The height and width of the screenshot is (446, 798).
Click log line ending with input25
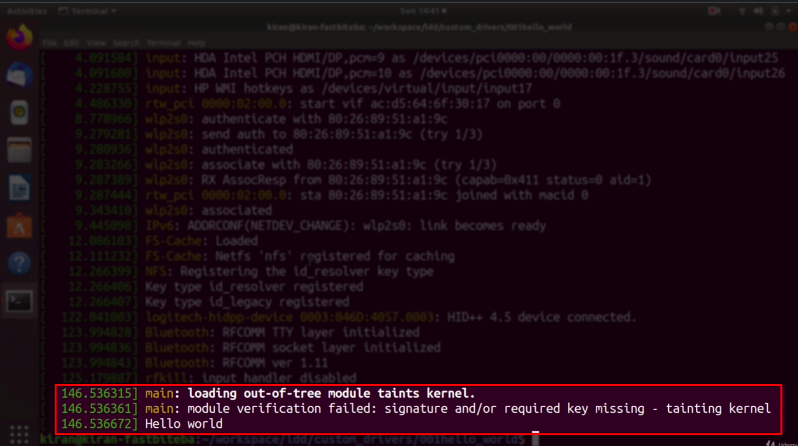coord(462,58)
